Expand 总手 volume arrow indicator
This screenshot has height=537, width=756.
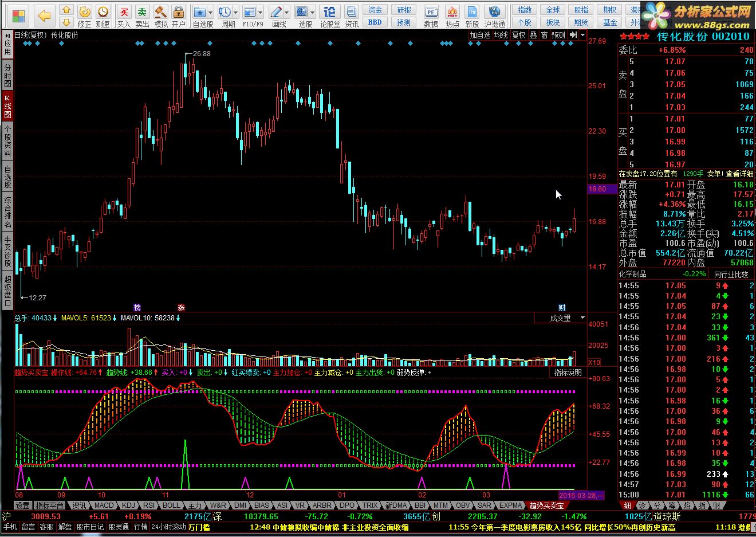pos(56,318)
